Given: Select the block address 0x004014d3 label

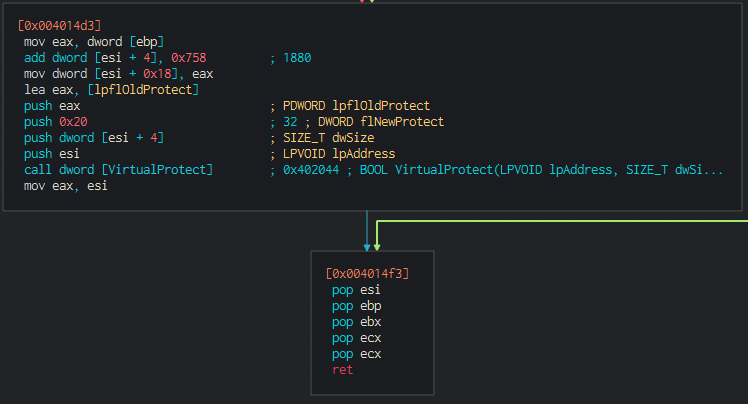Looking at the screenshot, I should 59,25.
